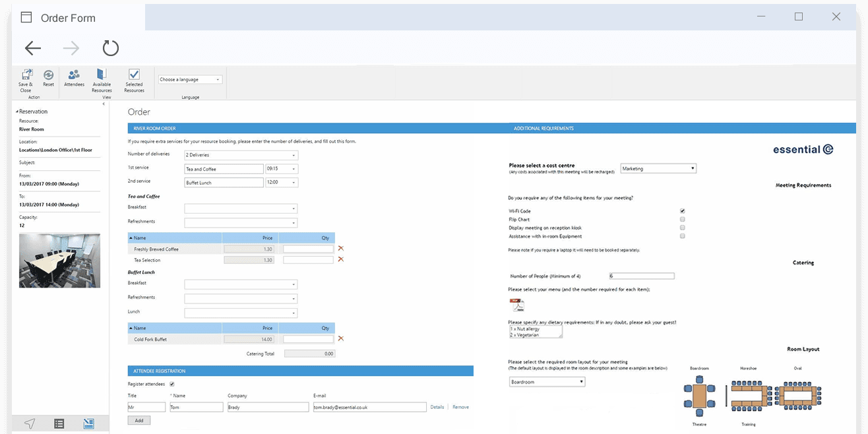Click the Remove link for Tom Brady
Screen dimensions: 868x434
pos(460,407)
